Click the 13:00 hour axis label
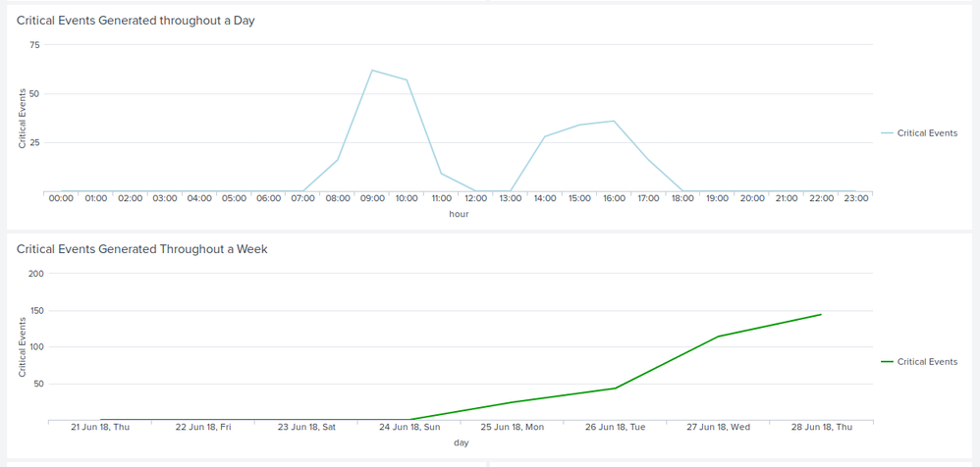Viewport: 980px width, 467px height. click(510, 198)
